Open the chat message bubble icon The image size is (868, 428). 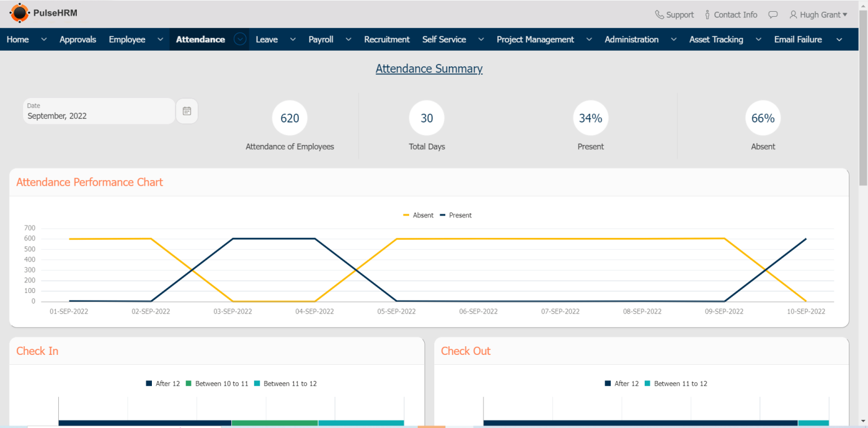773,14
